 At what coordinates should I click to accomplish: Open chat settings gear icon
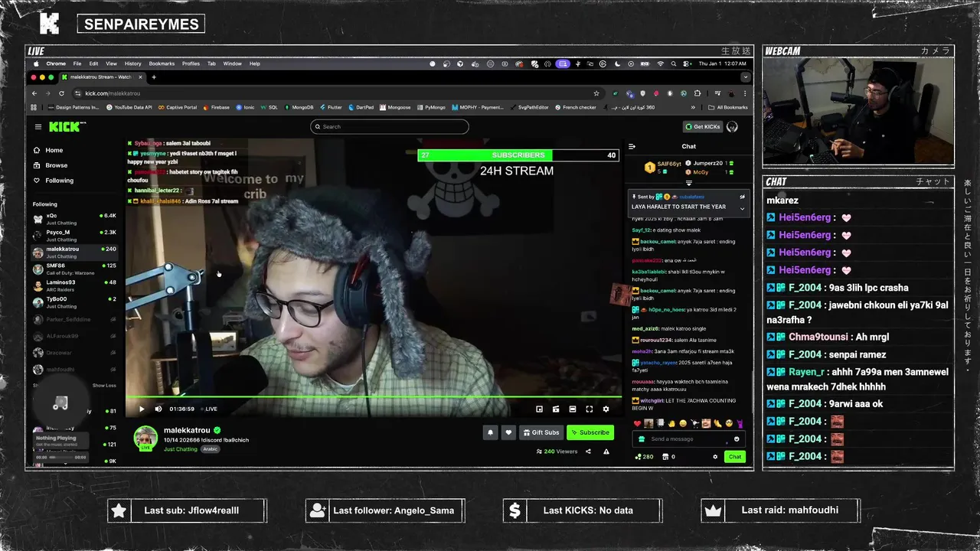pyautogui.click(x=715, y=457)
